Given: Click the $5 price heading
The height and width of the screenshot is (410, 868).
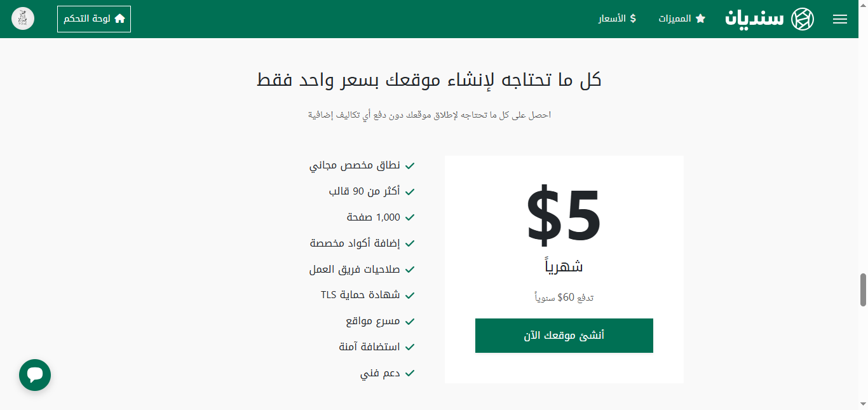Looking at the screenshot, I should (x=564, y=214).
